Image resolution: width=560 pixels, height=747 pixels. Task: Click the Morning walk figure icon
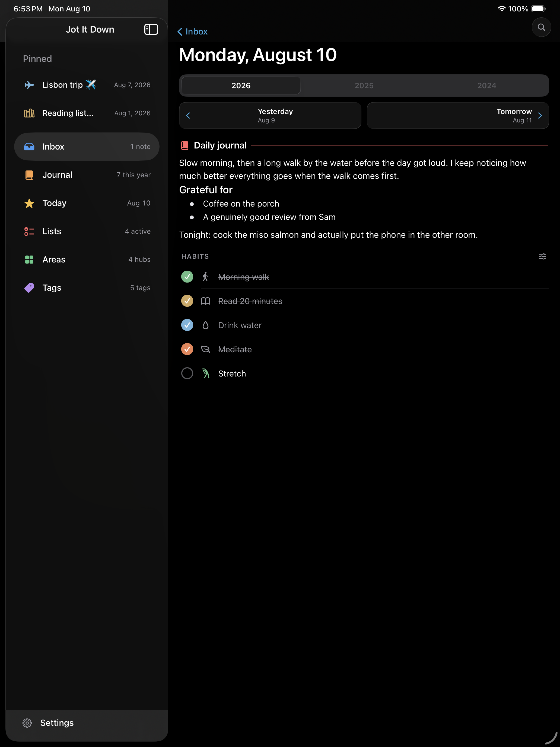(205, 277)
